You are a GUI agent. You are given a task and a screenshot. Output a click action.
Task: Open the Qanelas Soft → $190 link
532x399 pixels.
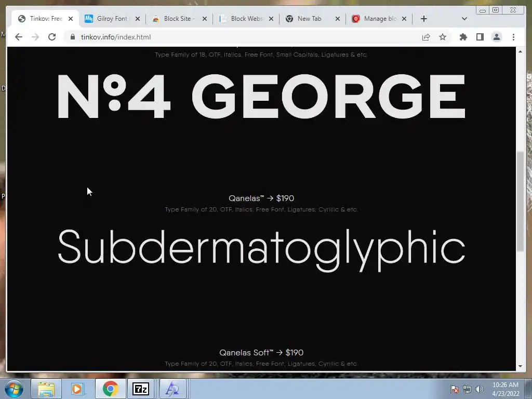click(x=261, y=353)
